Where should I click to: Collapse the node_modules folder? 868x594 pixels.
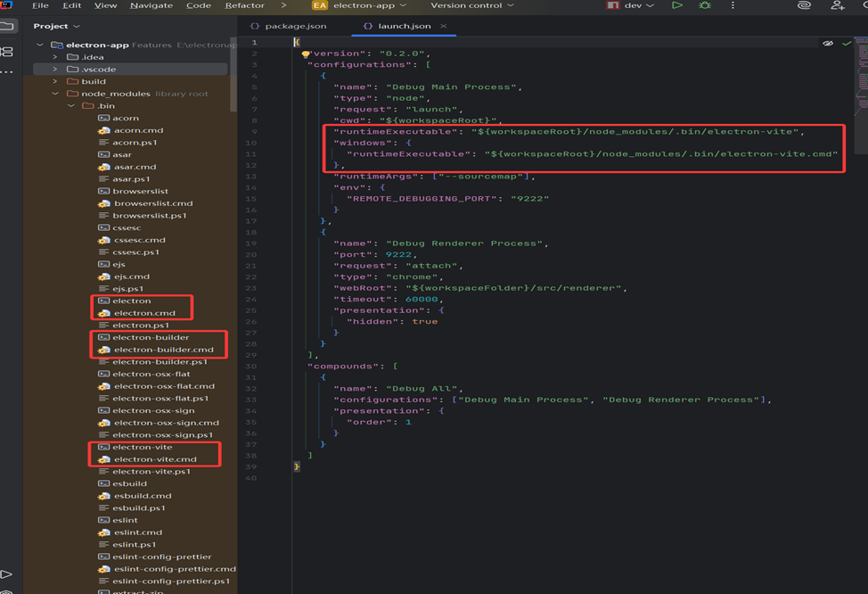pos(55,94)
